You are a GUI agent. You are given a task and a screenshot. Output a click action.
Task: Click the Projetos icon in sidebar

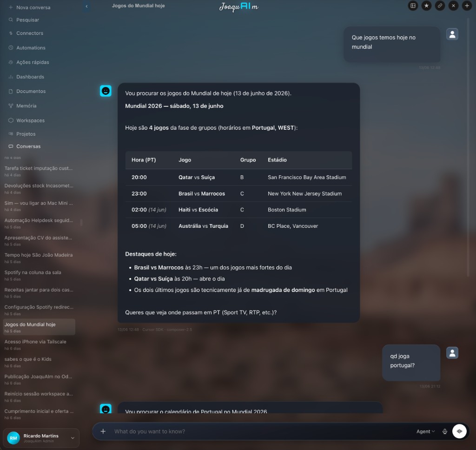point(11,134)
